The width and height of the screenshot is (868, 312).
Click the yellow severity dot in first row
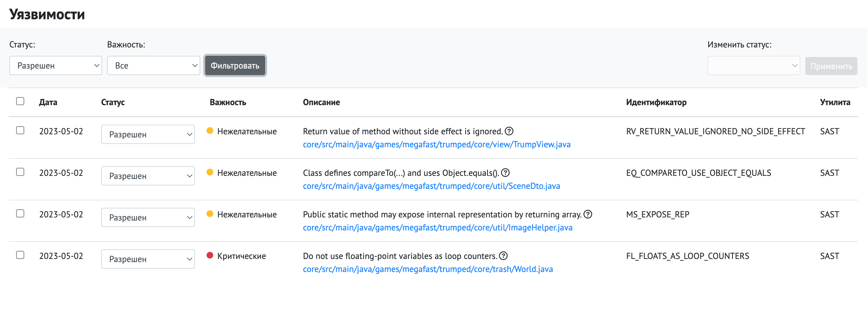tap(210, 131)
